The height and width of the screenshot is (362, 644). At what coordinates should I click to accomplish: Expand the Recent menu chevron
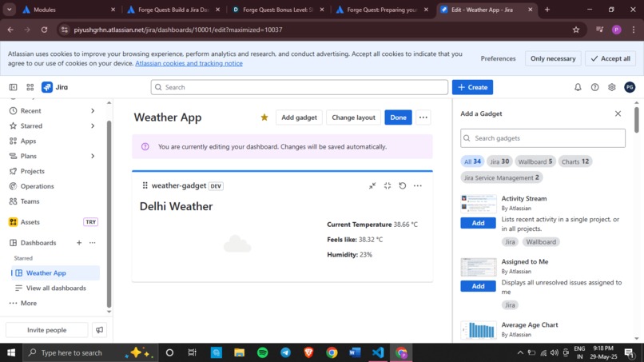[x=93, y=111]
